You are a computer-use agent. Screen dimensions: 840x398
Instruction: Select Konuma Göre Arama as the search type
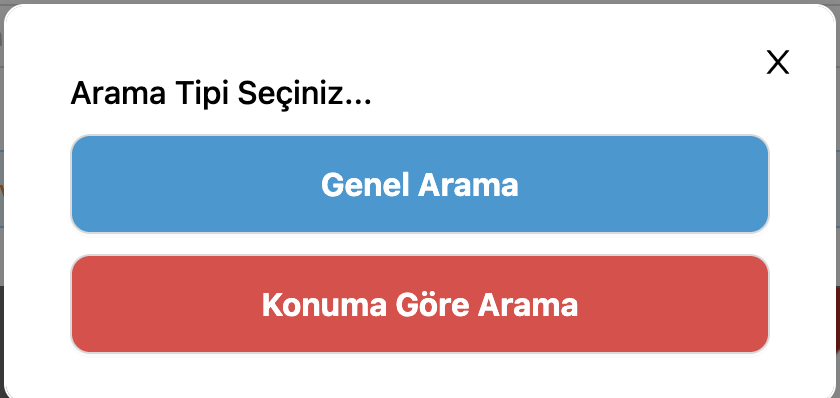[420, 304]
